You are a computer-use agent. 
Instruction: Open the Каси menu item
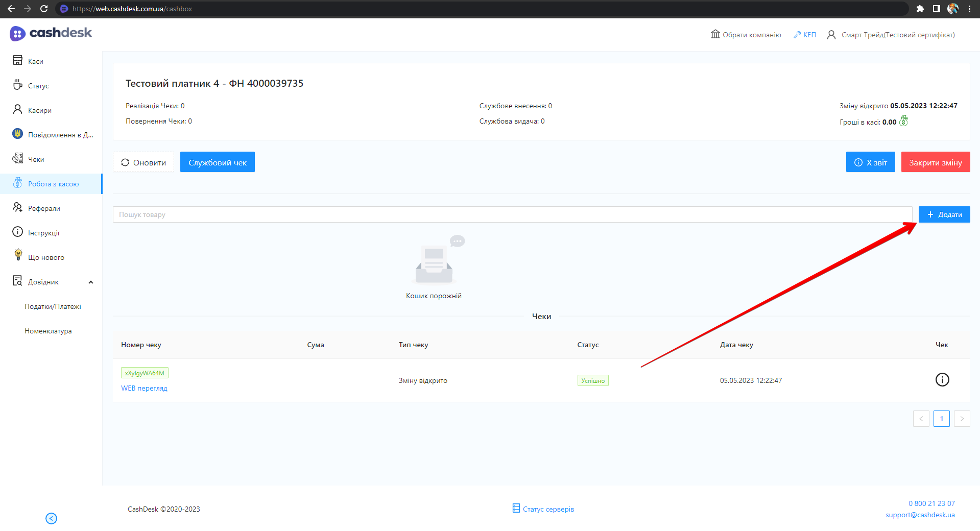click(35, 61)
